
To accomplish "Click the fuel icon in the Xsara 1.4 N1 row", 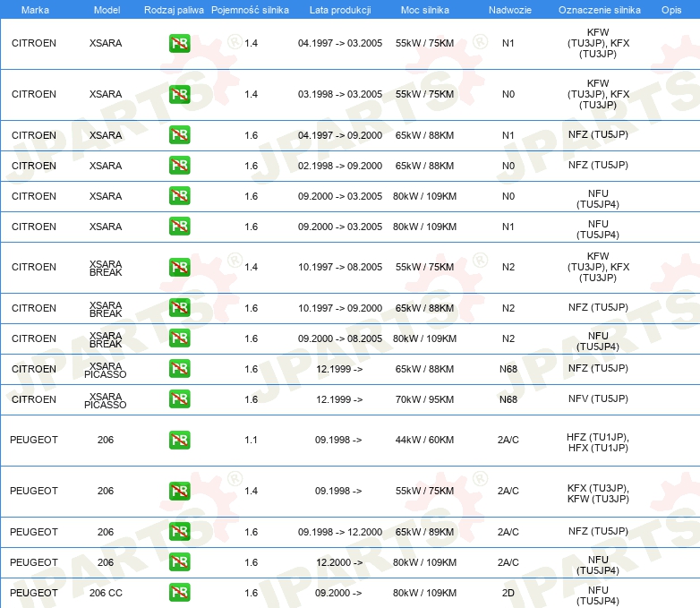I will point(179,43).
